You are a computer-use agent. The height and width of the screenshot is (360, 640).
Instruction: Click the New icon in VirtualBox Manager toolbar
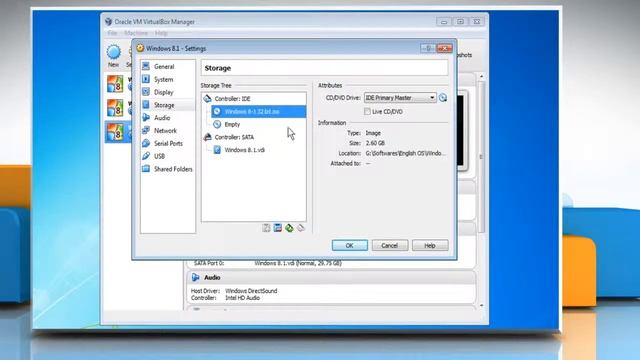(113, 56)
